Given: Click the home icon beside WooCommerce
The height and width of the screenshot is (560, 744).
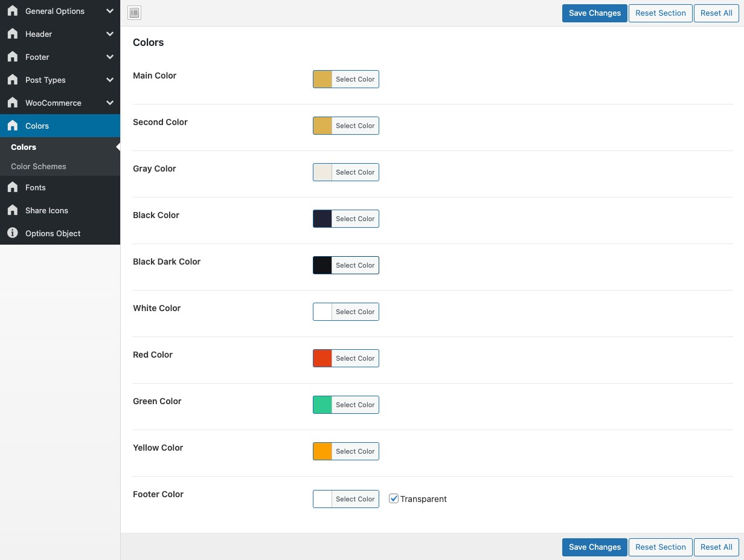Looking at the screenshot, I should pos(13,103).
